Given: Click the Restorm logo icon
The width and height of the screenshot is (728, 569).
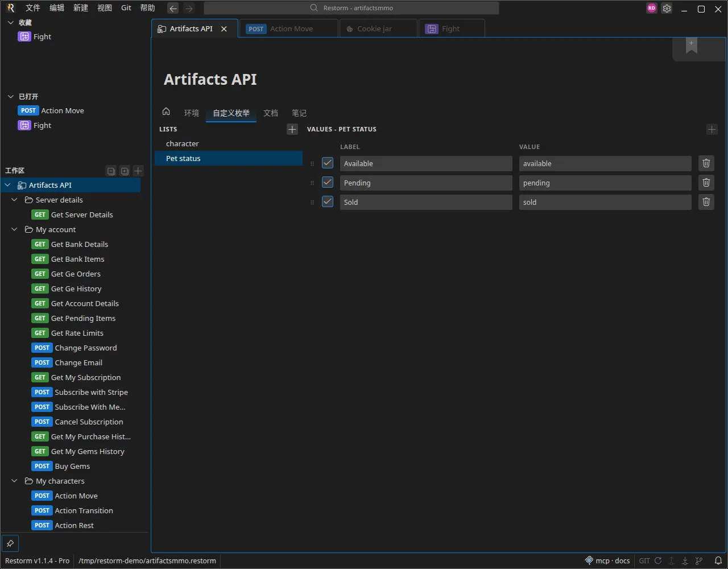Looking at the screenshot, I should (x=10, y=8).
